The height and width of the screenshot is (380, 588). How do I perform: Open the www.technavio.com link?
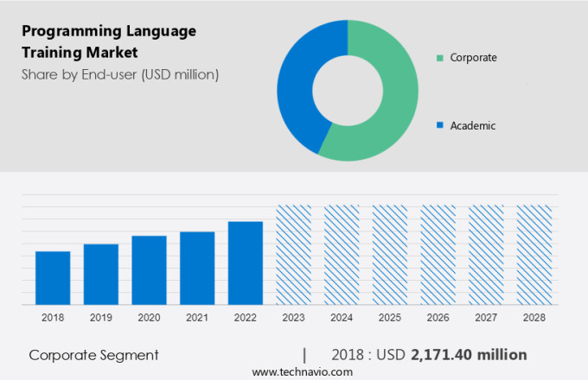click(303, 371)
